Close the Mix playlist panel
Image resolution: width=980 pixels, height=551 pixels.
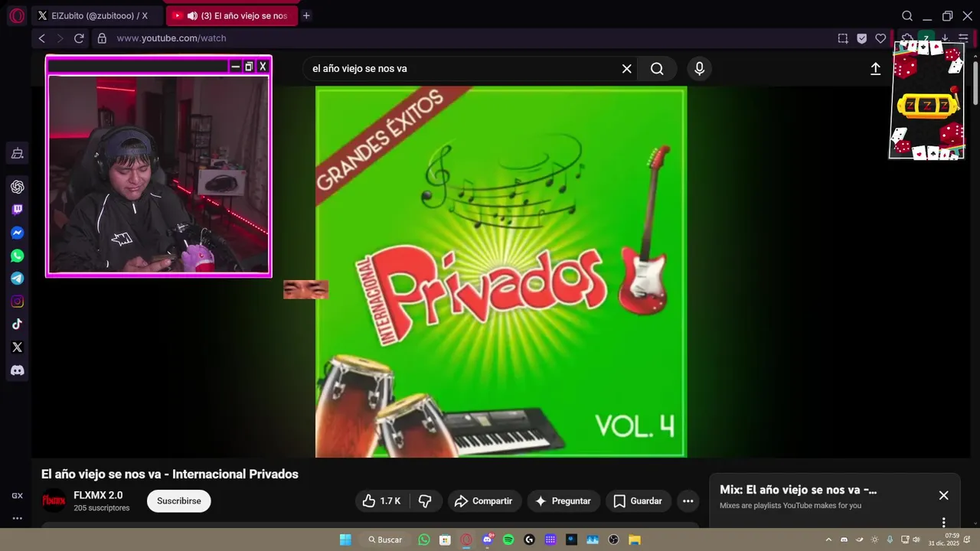click(944, 496)
